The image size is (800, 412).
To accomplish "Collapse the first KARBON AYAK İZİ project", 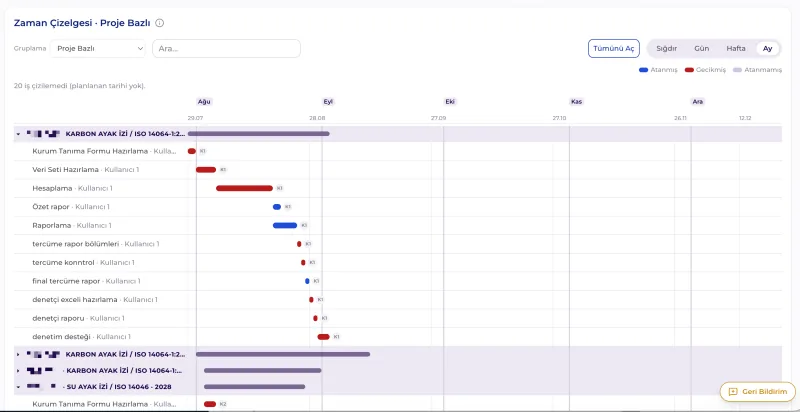I will pyautogui.click(x=18, y=134).
